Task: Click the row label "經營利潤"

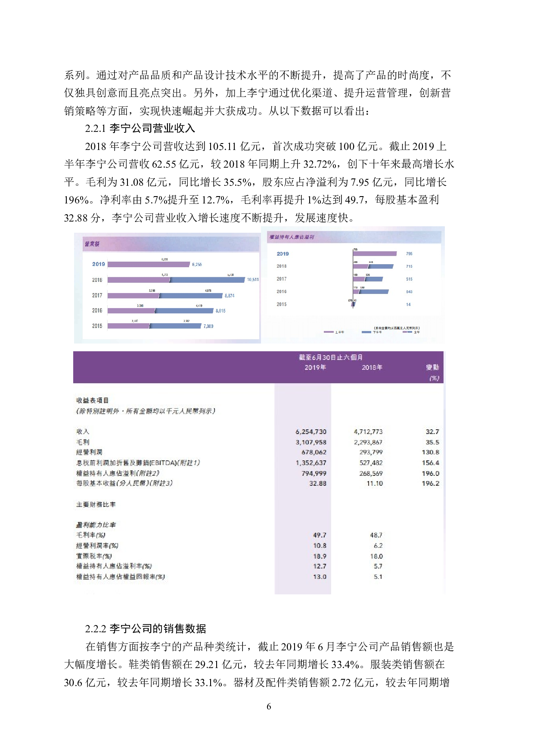Action: tap(89, 452)
